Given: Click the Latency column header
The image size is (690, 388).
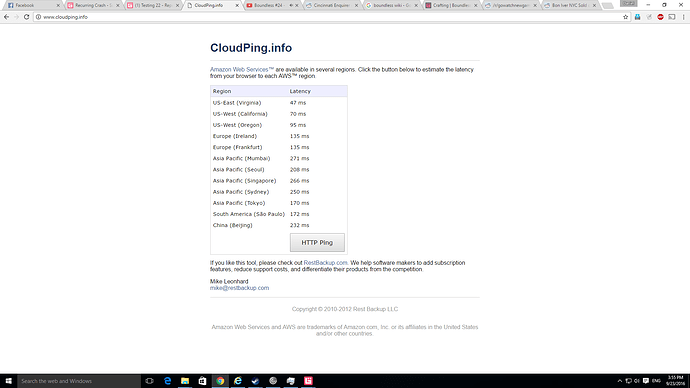Looking at the screenshot, I should pos(300,91).
